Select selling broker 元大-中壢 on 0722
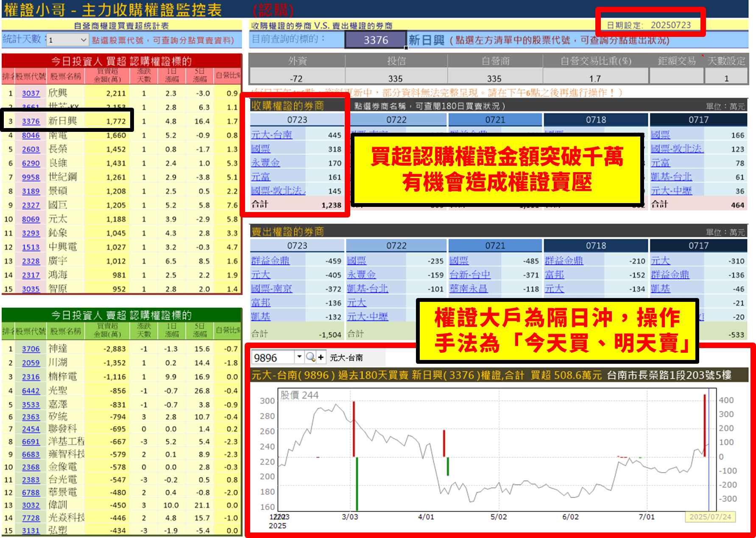This screenshot has height=538, width=756. tap(368, 317)
